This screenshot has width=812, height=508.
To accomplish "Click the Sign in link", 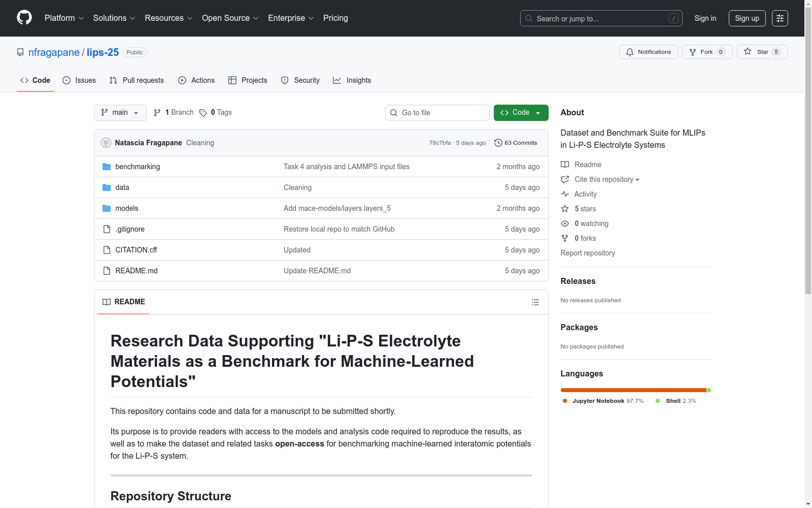I will (x=705, y=18).
